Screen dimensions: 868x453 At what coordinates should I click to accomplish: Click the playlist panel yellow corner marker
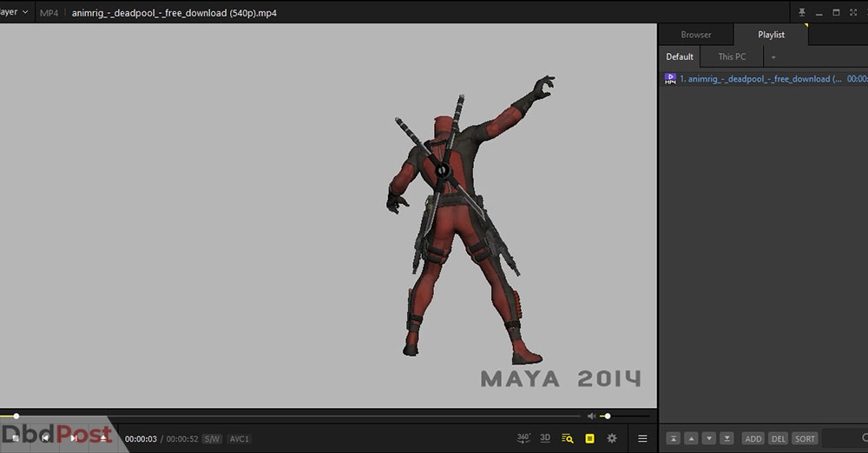click(x=806, y=25)
